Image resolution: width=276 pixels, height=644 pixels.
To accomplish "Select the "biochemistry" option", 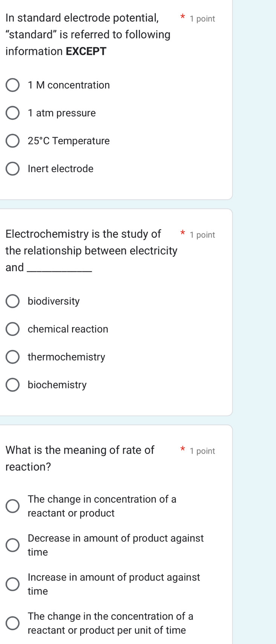I will click(12, 385).
